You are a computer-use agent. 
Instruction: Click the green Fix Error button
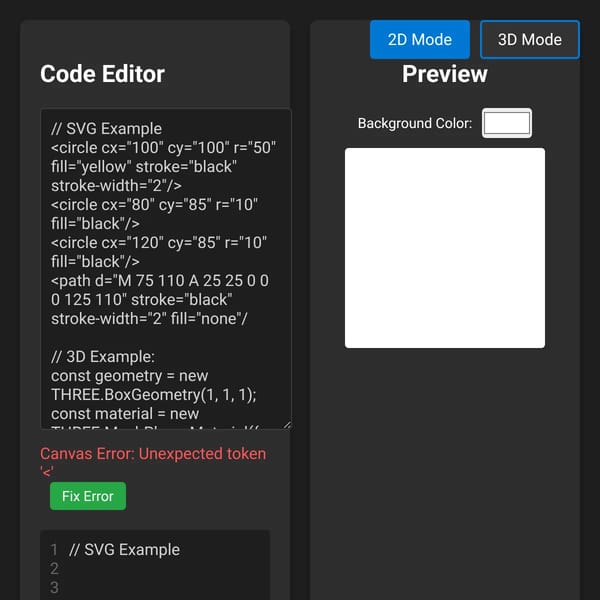(x=88, y=496)
